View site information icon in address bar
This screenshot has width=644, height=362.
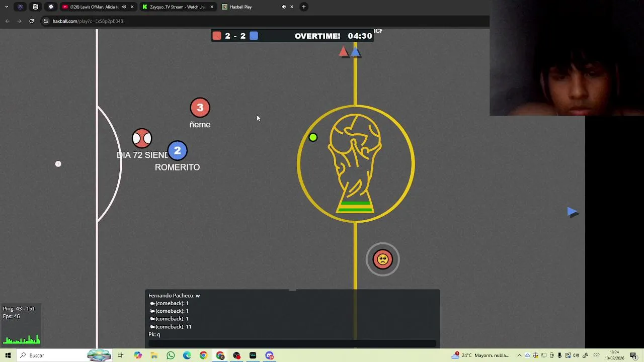pyautogui.click(x=46, y=21)
